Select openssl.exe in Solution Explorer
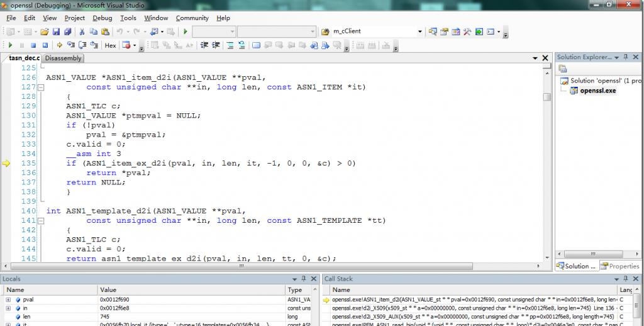Screen dimensions: 644x326 coord(597,91)
